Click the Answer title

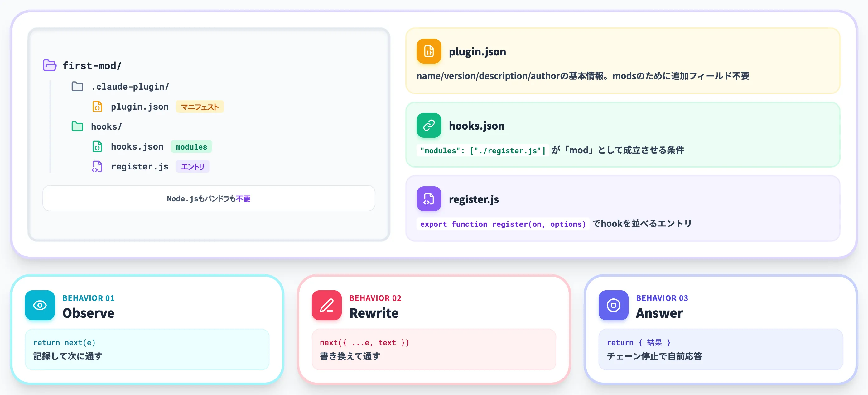tap(659, 313)
